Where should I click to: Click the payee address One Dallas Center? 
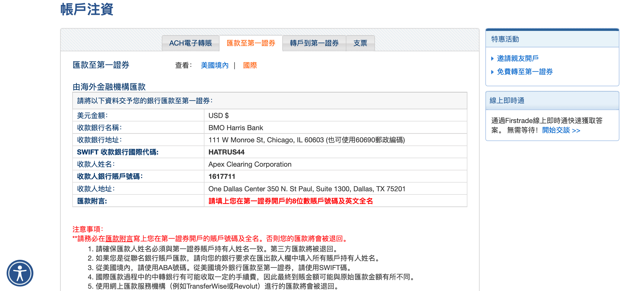point(307,189)
